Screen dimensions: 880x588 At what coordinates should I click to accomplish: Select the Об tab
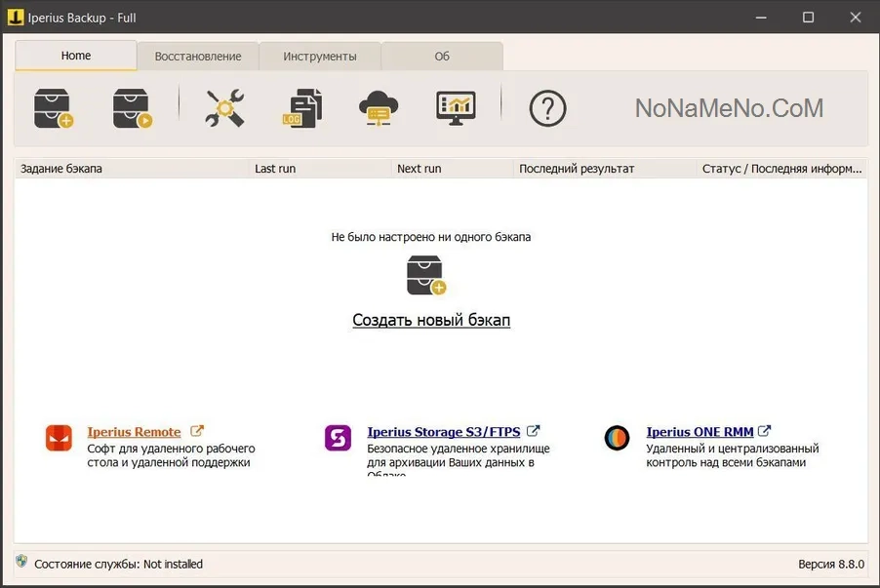pyautogui.click(x=442, y=57)
